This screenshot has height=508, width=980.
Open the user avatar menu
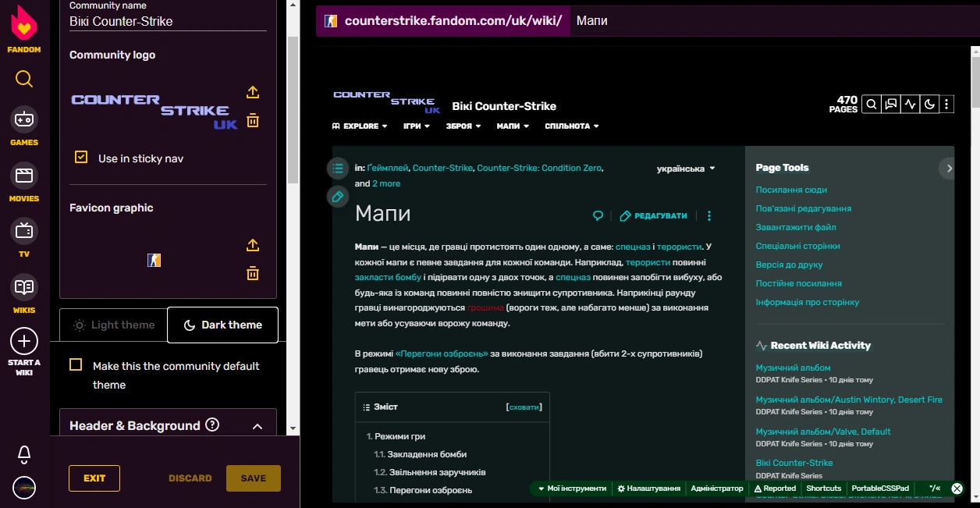pos(24,488)
